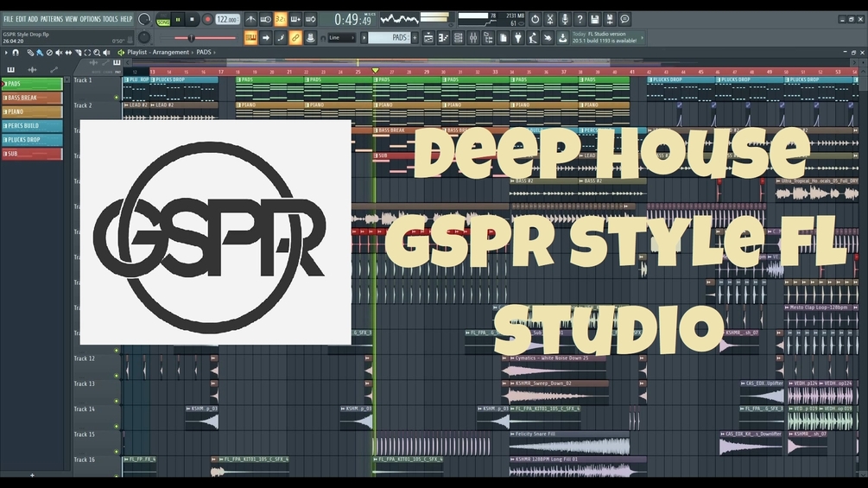Select the playlist slip tool

68,53
